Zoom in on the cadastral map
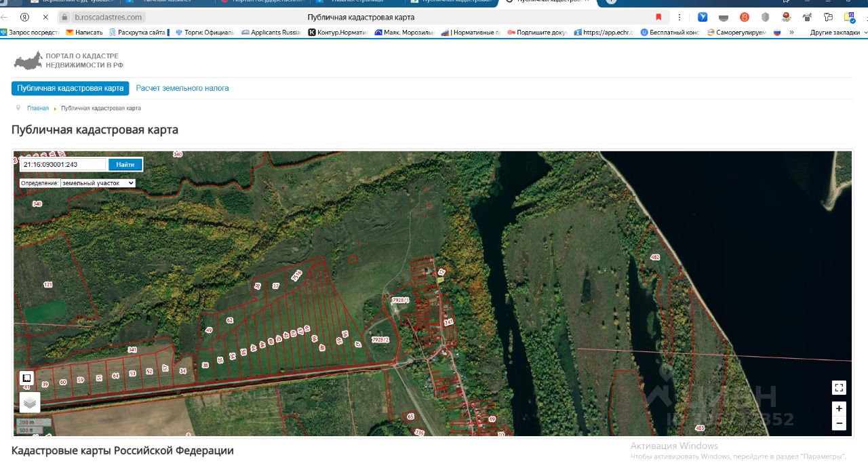 [x=839, y=408]
